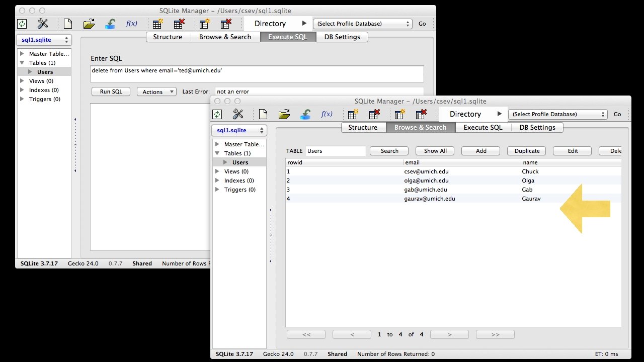The image size is (644, 362).
Task: Go to next page with > button
Action: tap(450, 334)
